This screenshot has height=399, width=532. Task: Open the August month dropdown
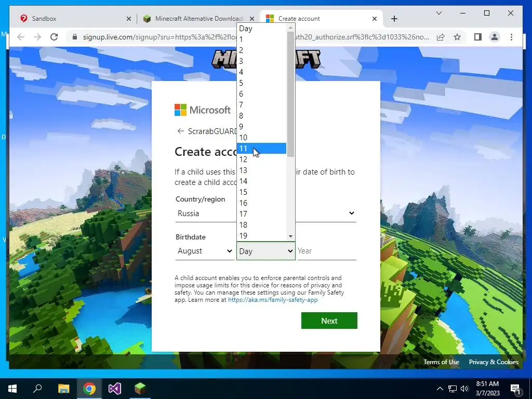click(x=205, y=251)
